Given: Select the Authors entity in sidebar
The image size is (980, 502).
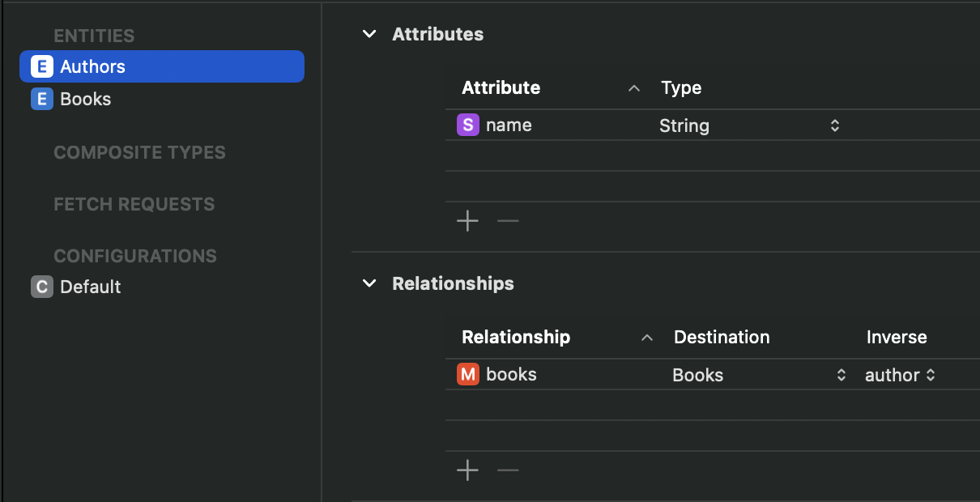Looking at the screenshot, I should (x=162, y=66).
